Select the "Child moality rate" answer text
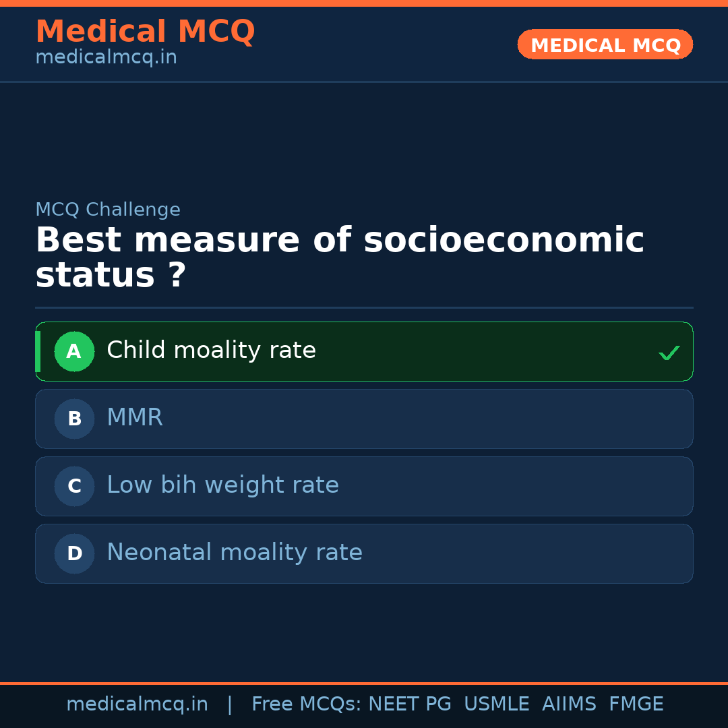 211,351
